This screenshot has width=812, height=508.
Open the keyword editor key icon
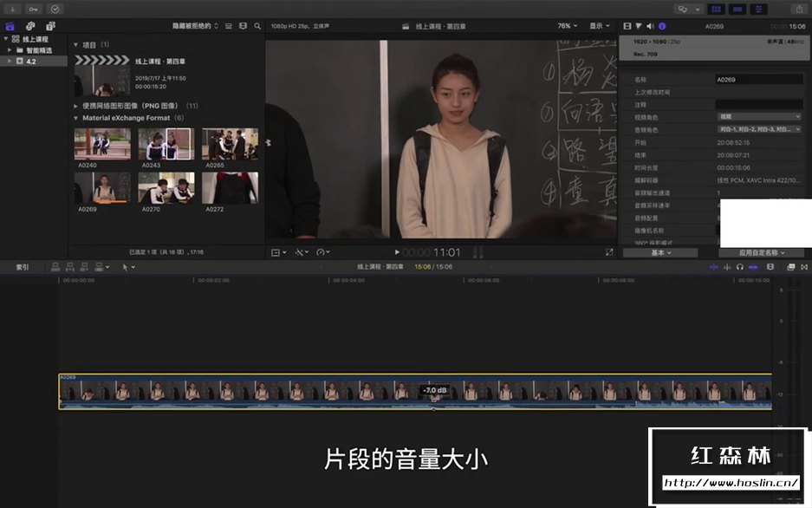point(33,9)
